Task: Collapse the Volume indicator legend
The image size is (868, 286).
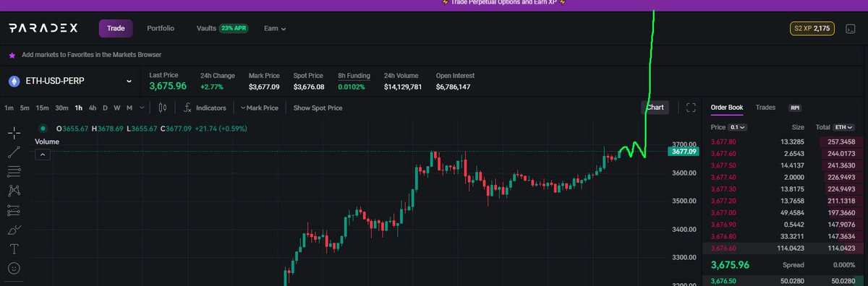Action: coord(42,155)
